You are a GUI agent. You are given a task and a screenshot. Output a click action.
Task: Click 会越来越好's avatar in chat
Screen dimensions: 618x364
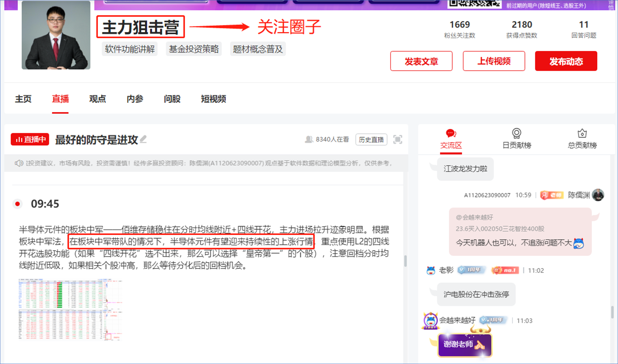[430, 320]
